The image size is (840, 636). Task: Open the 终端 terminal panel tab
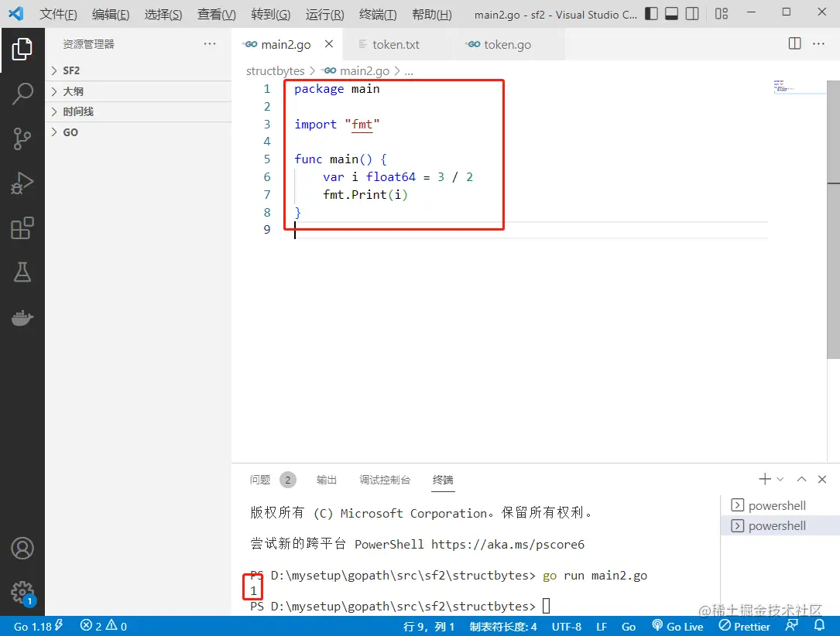pyautogui.click(x=443, y=480)
